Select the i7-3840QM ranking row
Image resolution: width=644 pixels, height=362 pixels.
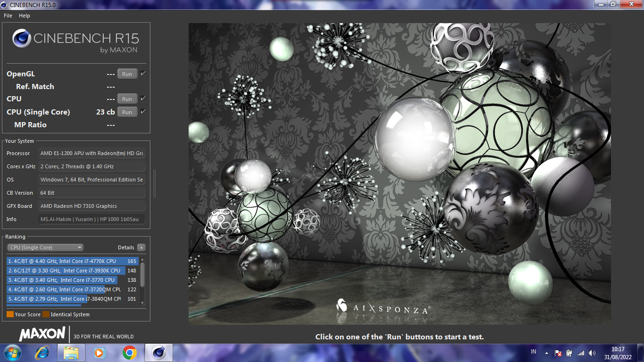(x=73, y=299)
